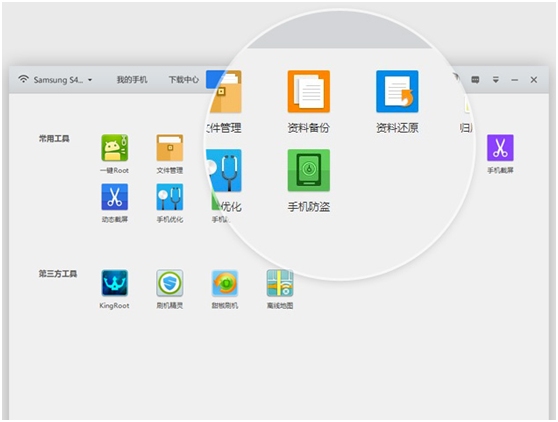Click the Wi-Fi connection icon
558x422 pixels.
[23, 79]
